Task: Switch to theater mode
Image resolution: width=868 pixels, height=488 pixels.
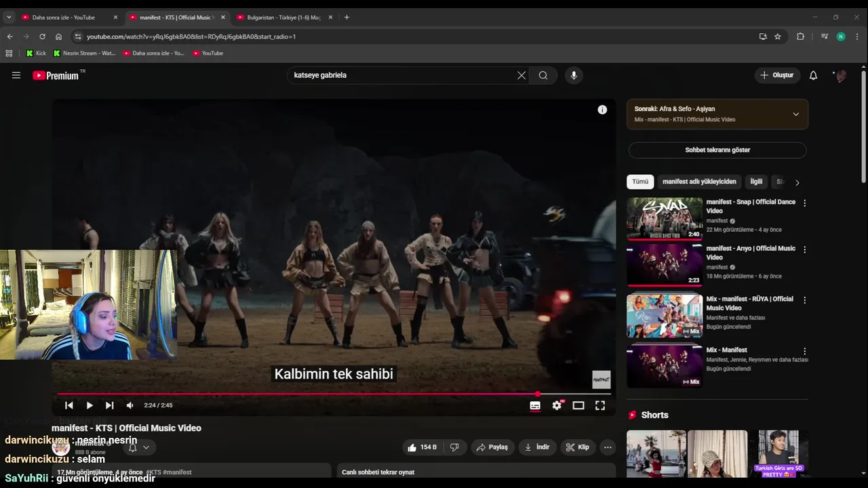Action: click(x=578, y=405)
